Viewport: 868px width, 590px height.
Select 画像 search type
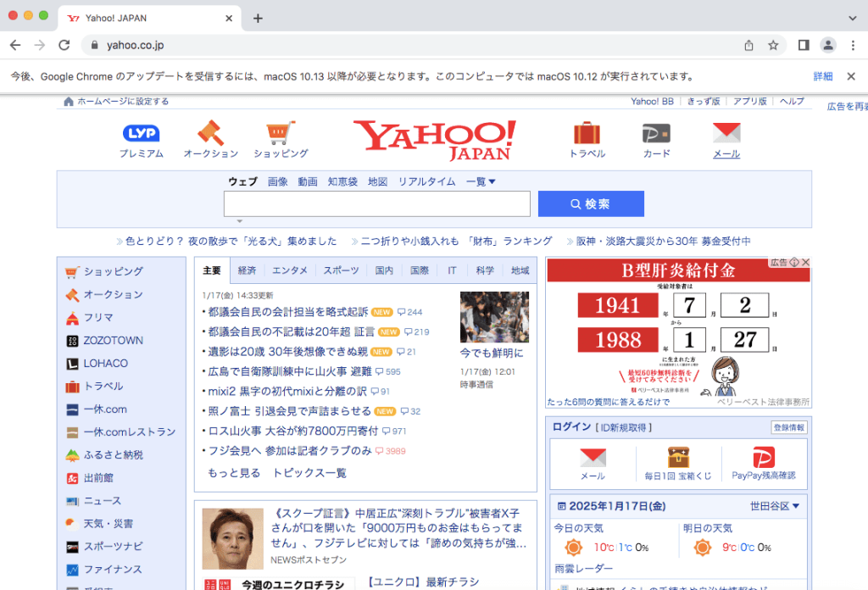[x=278, y=181]
